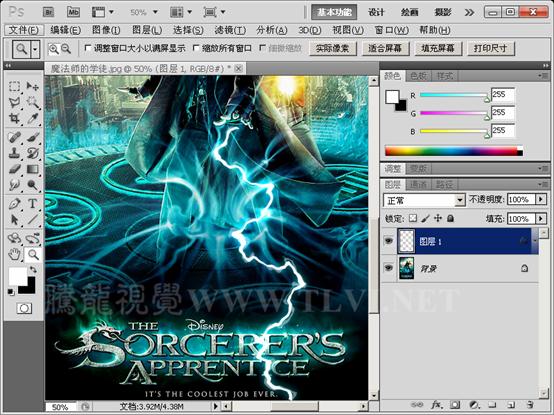This screenshot has width=554, height=415.
Task: Select the Clone Stamp tool
Action: tap(14, 153)
